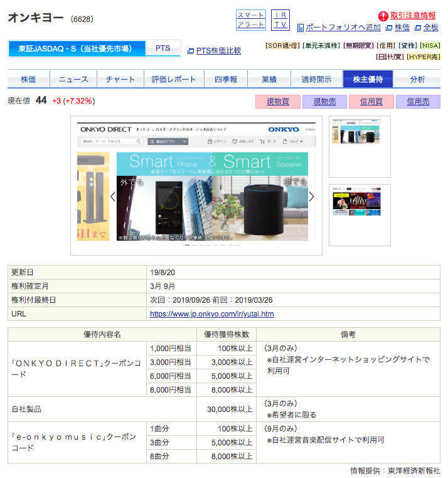Click the [単元未満株] label
The width and height of the screenshot is (448, 478).
[x=321, y=46]
